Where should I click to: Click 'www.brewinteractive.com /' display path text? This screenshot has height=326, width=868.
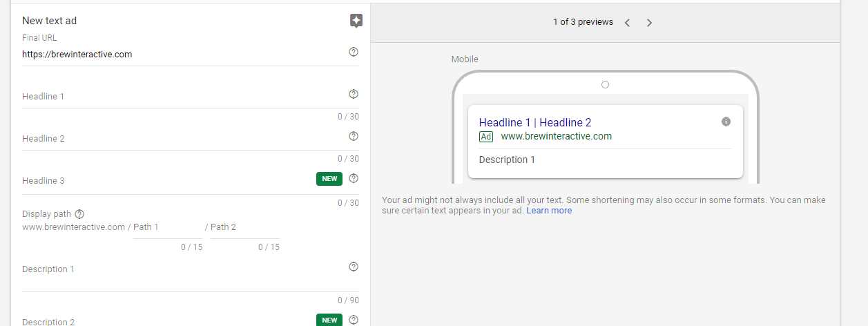[77, 227]
